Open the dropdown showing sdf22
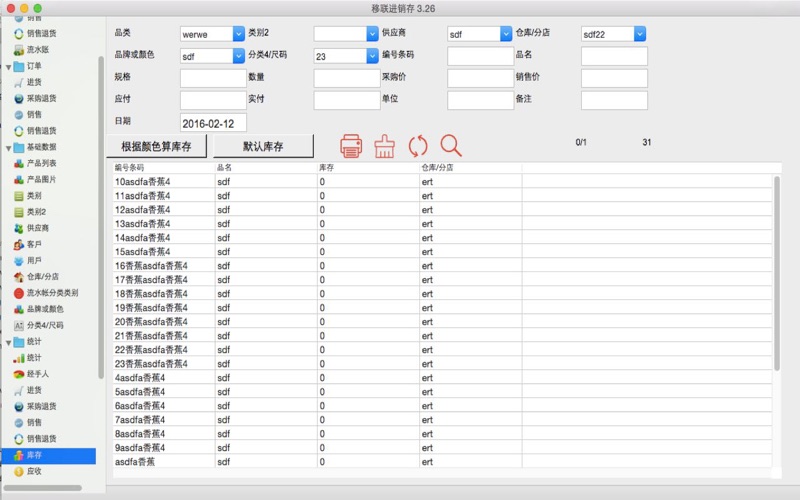Screen dimensions: 800x500 click(x=639, y=34)
